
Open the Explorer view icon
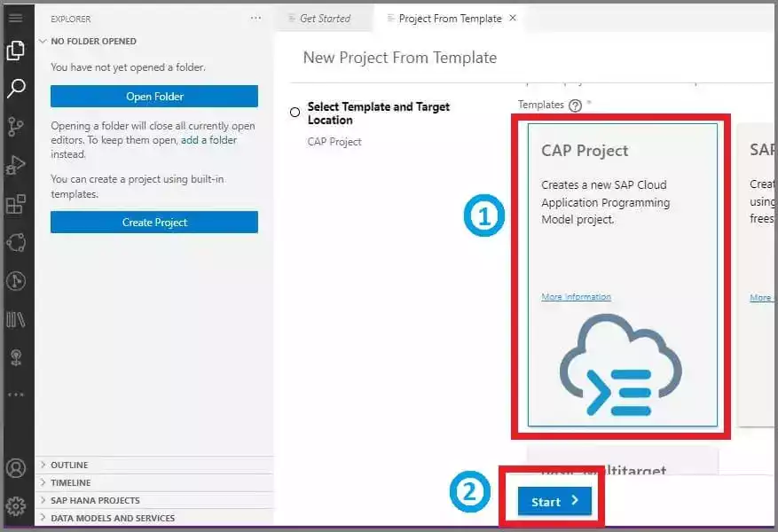(16, 50)
